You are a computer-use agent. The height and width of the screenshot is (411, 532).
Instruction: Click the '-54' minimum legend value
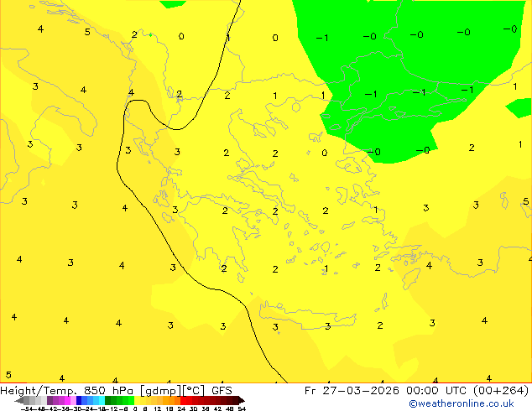pyautogui.click(x=27, y=409)
